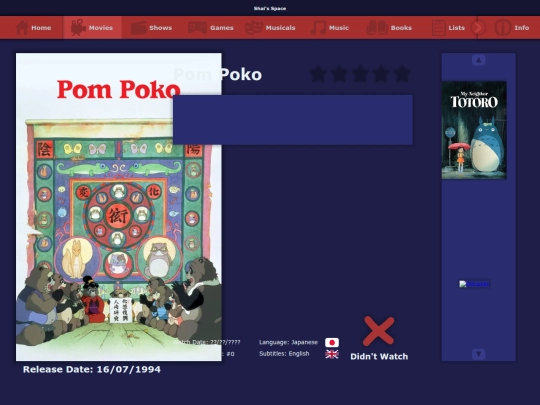Click the Pom Poko heading title
The height and width of the screenshot is (405, 540).
(x=218, y=74)
